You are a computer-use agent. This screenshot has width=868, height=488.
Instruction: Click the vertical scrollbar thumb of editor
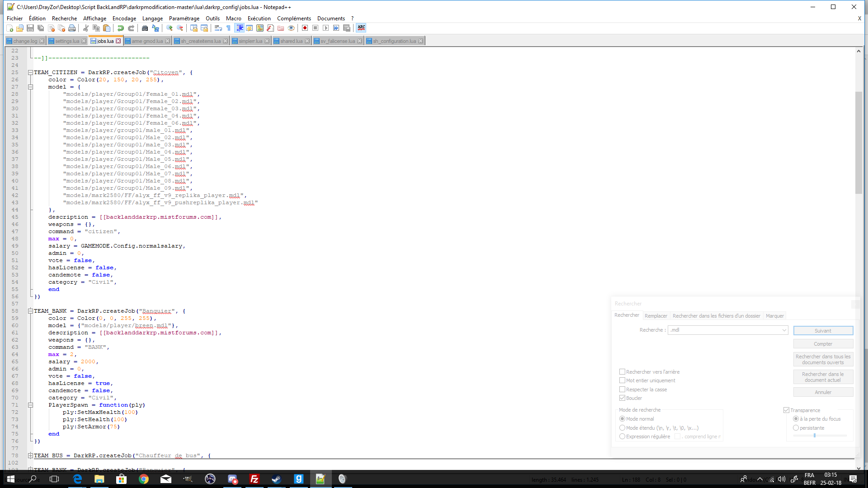pos(859,143)
